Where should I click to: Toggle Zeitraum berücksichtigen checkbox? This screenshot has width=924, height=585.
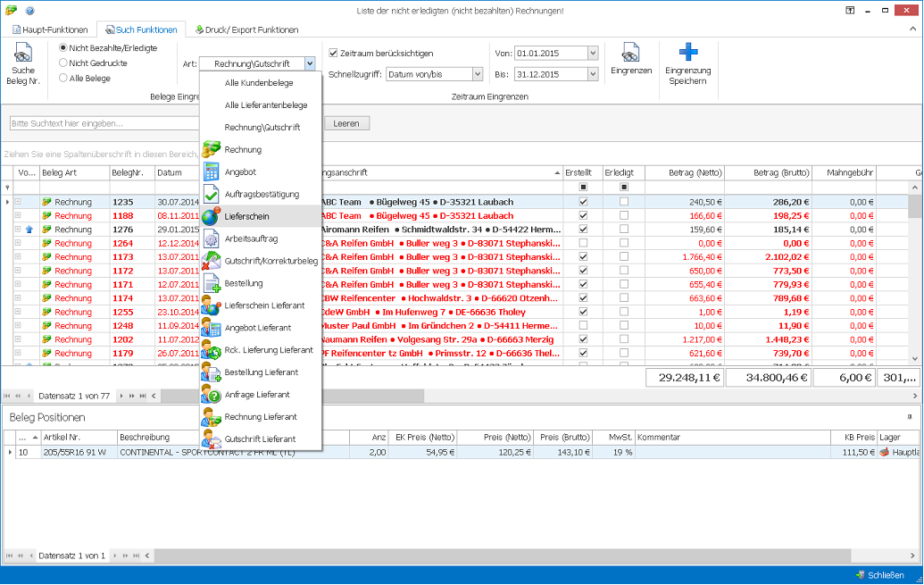click(333, 53)
